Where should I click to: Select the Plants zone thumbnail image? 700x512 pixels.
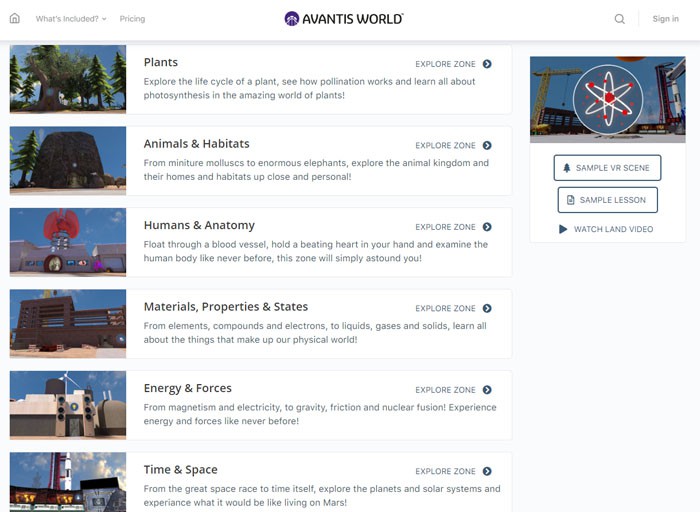[x=68, y=79]
